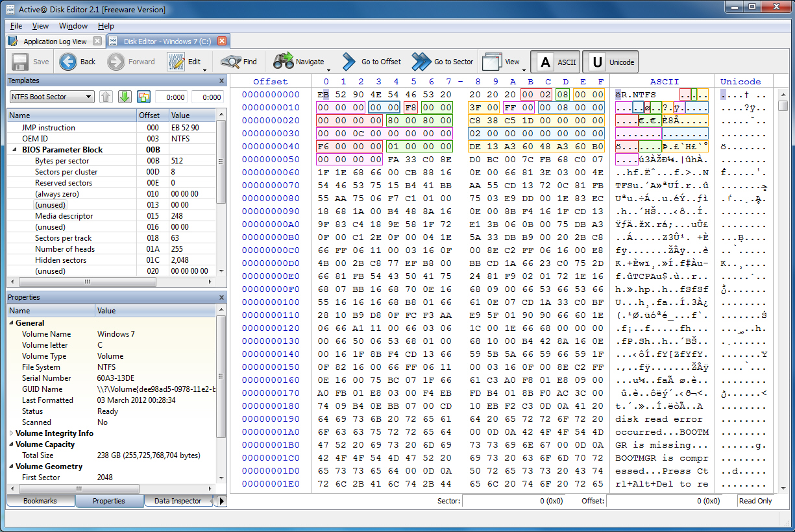Open the View dropdown arrow
Viewport: 795px width, 532px height.
524,69
